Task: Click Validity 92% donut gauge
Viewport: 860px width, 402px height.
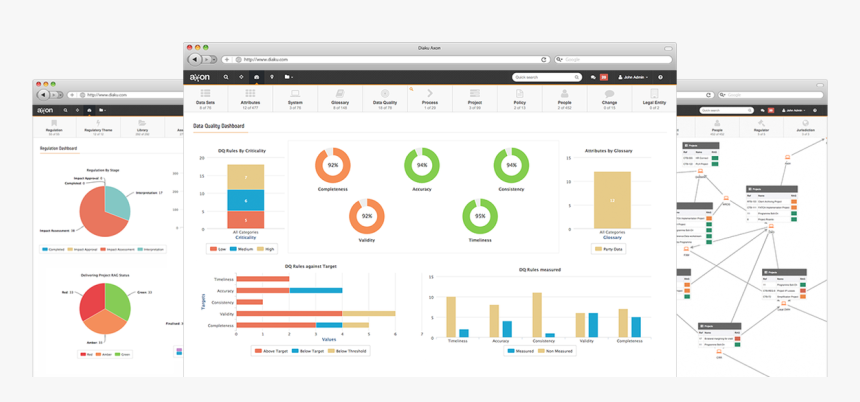Action: [366, 216]
